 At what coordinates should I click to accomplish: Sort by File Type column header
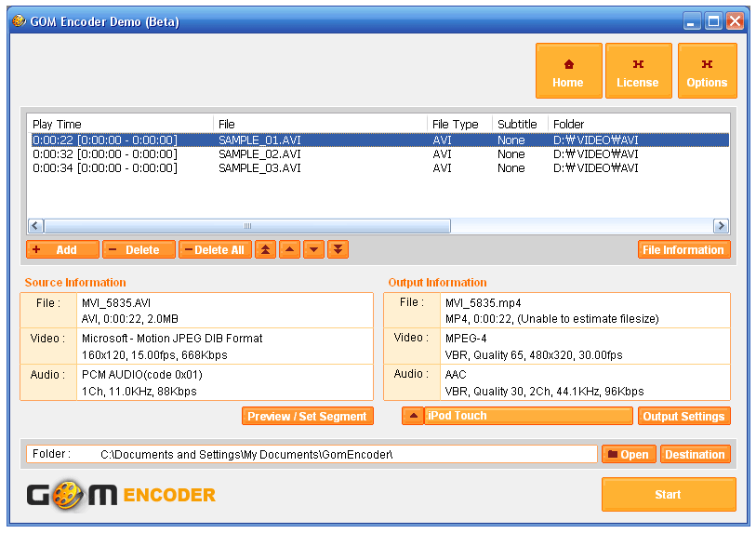tap(459, 124)
